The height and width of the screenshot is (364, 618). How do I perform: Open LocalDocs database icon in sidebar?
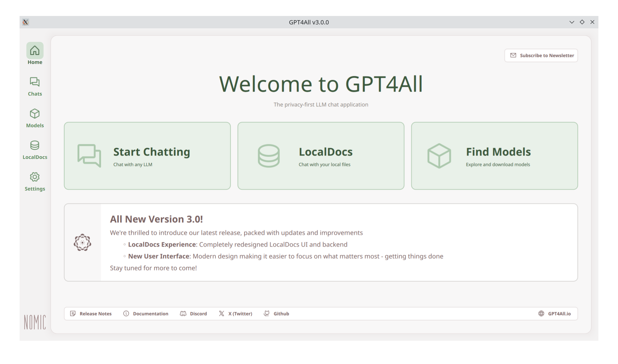click(35, 145)
